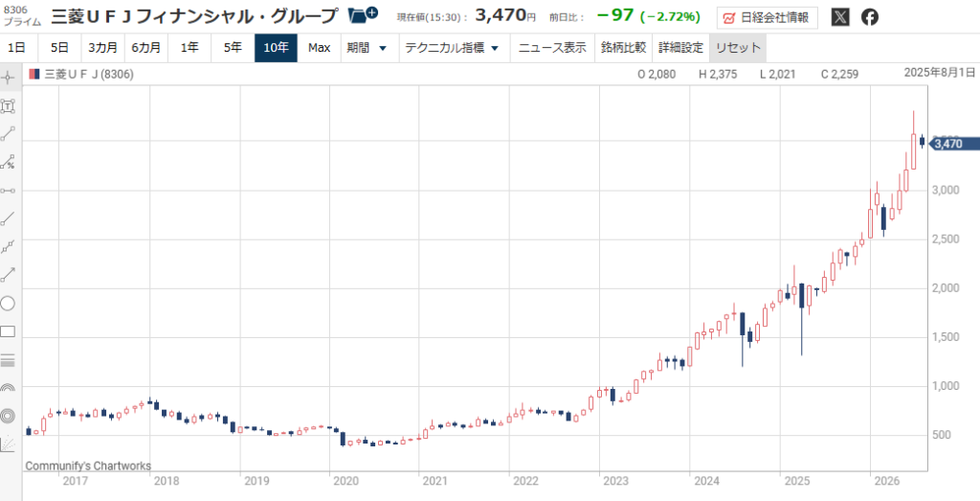Click the 2020 x-axis year label
This screenshot has width=980, height=501.
[x=345, y=482]
